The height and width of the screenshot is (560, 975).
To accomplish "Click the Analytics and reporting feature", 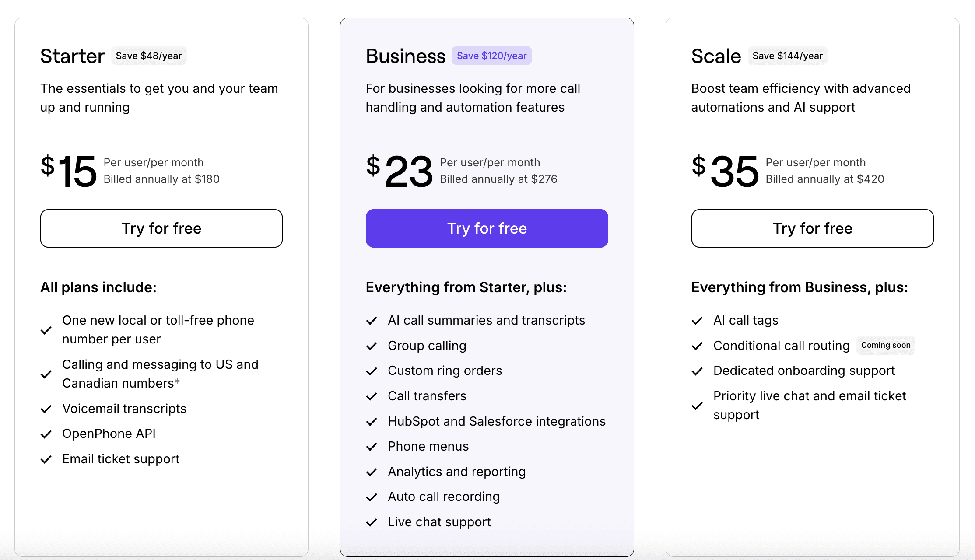I will point(456,472).
